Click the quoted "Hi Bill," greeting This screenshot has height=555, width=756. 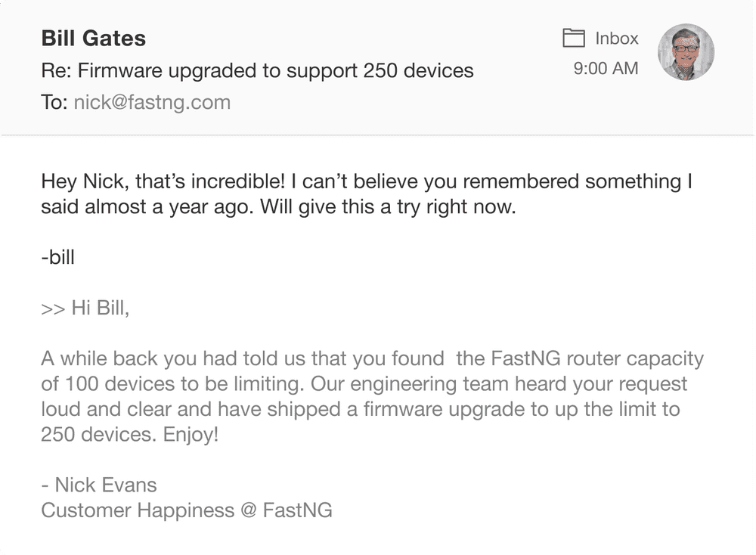(101, 308)
